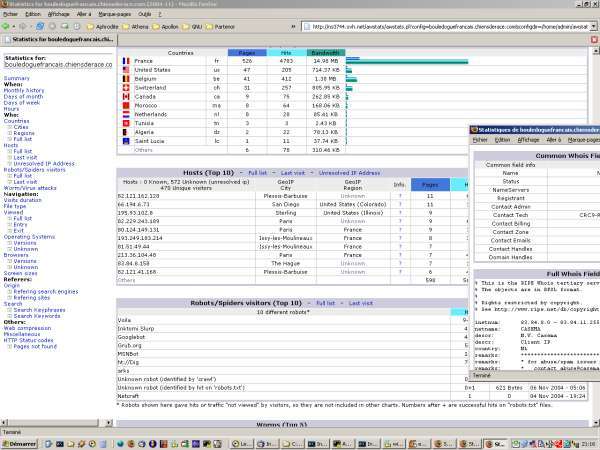The image size is (600, 450).
Task: Select the Statistics for bouledoguefrancais tab
Action: coord(59,39)
